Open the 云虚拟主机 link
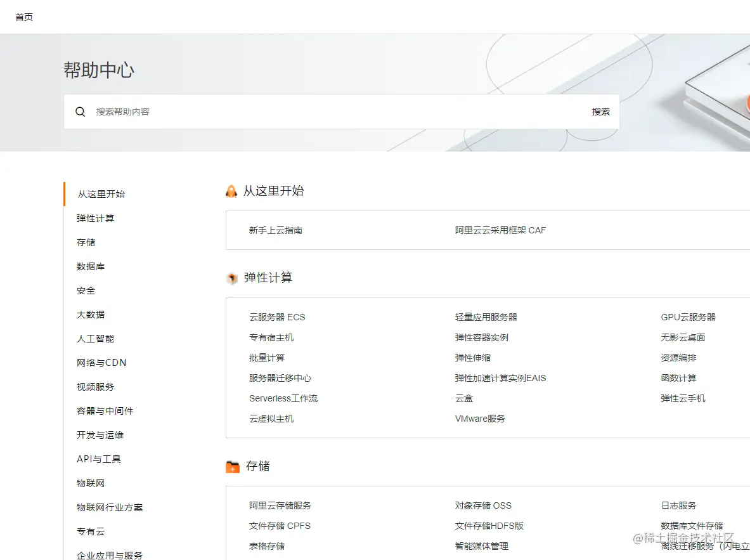750x560 pixels. [271, 419]
